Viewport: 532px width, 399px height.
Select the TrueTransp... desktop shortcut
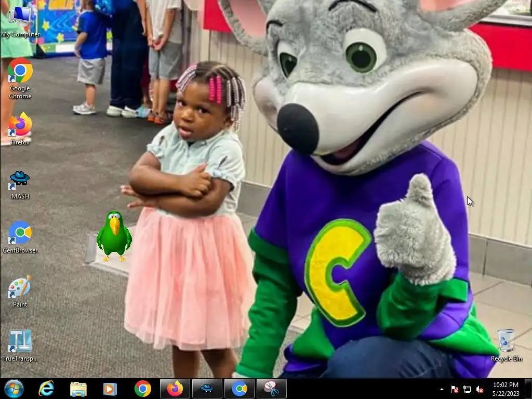tap(20, 345)
